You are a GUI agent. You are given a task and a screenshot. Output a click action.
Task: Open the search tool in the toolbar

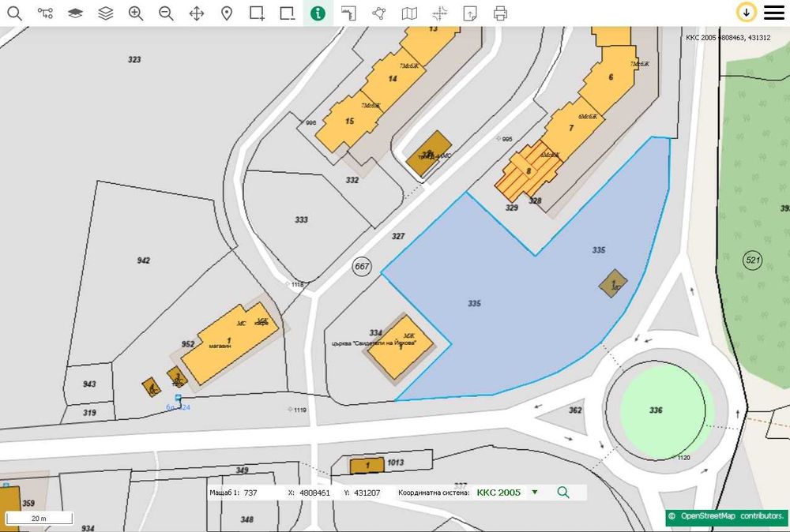(x=14, y=13)
